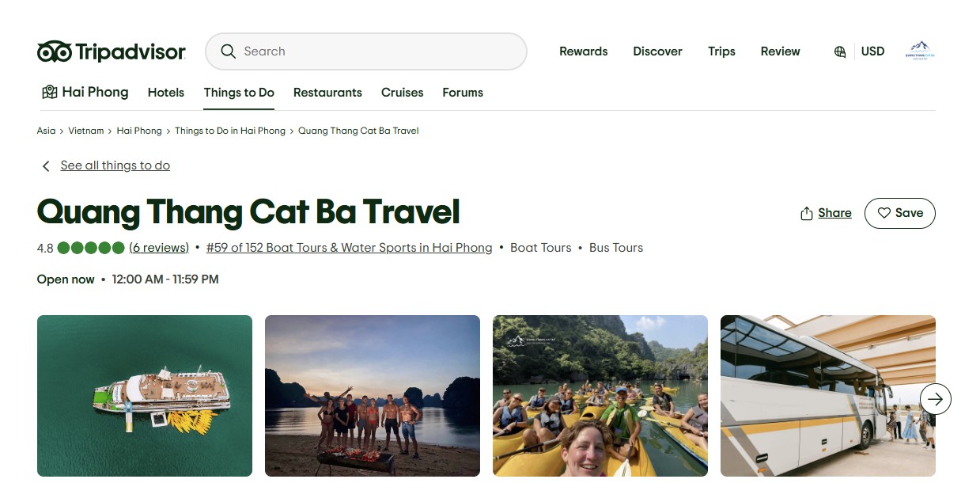
Task: Click the kayaking group photo thumbnail
Action: coord(600,396)
